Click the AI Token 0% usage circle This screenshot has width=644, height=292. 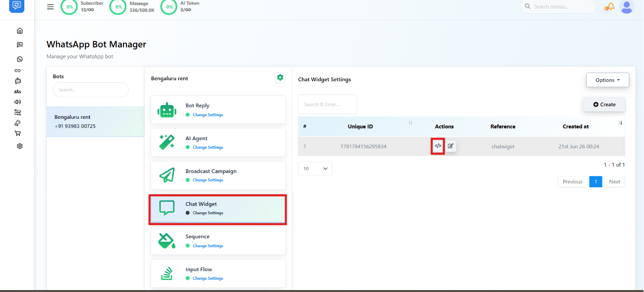pyautogui.click(x=169, y=7)
